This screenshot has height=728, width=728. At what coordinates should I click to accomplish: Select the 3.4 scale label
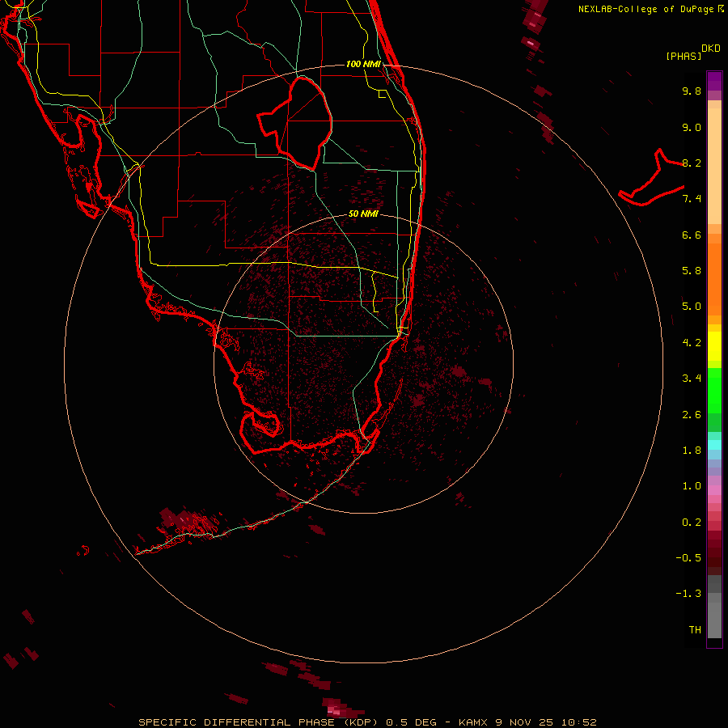pyautogui.click(x=692, y=379)
